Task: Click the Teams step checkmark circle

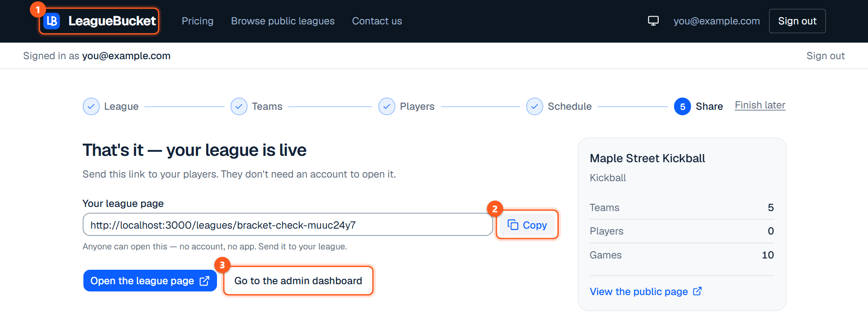Action: [x=239, y=107]
